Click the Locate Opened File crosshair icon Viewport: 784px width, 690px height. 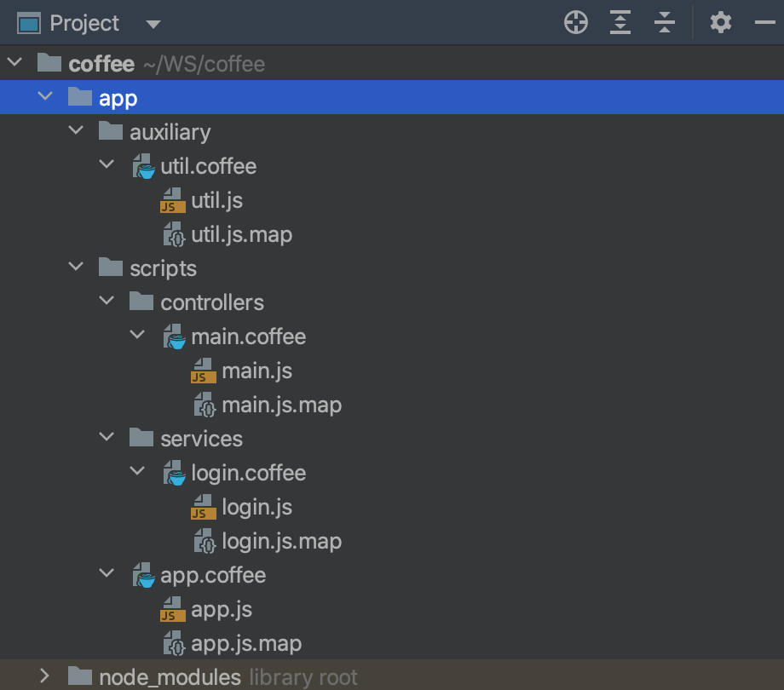(x=575, y=23)
